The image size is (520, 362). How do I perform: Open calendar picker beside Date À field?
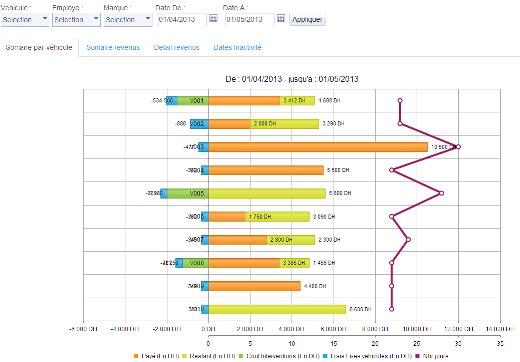[x=281, y=18]
